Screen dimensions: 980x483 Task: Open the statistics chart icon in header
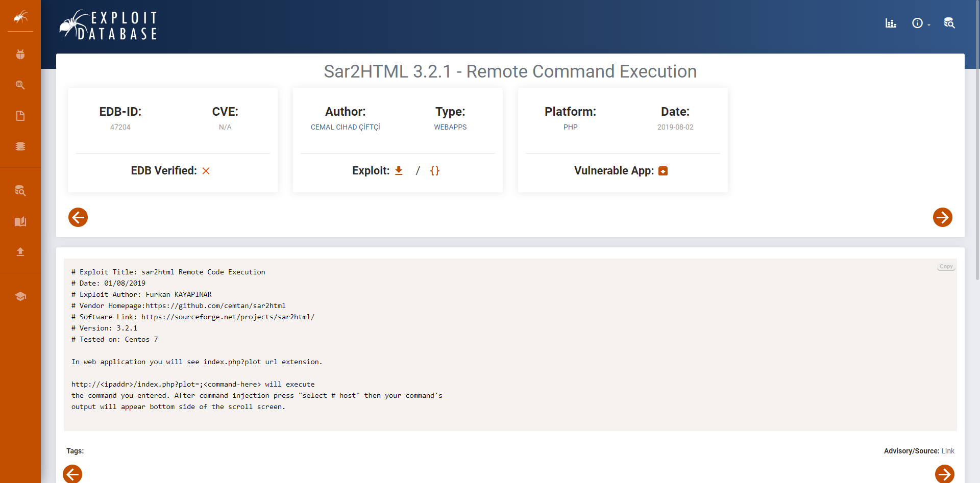(x=891, y=23)
